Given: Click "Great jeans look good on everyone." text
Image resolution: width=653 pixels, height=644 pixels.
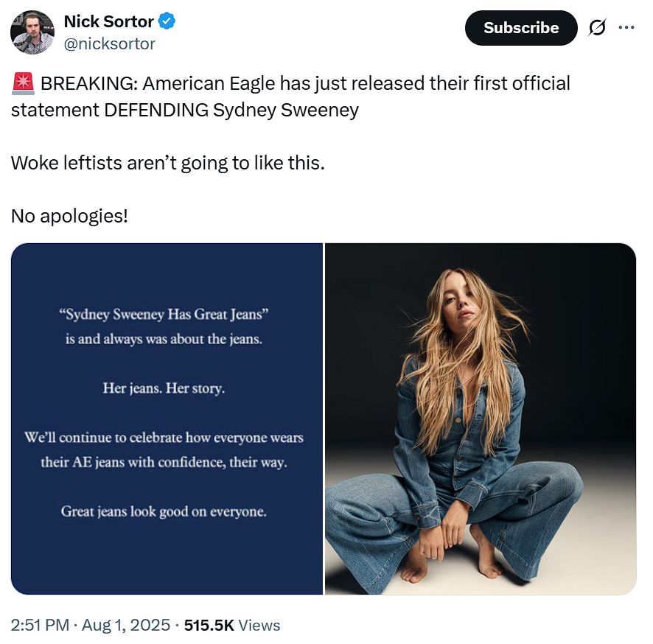Looking at the screenshot, I should coord(164,511).
